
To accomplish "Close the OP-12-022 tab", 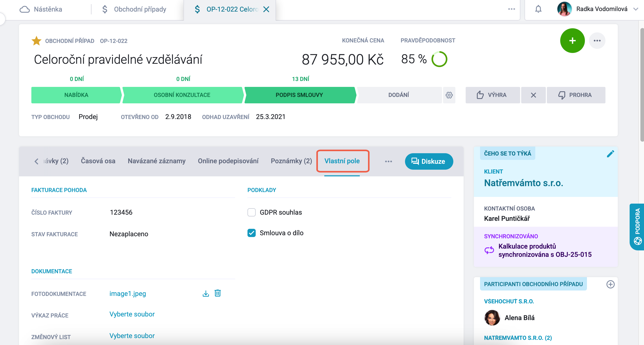I will tap(266, 9).
